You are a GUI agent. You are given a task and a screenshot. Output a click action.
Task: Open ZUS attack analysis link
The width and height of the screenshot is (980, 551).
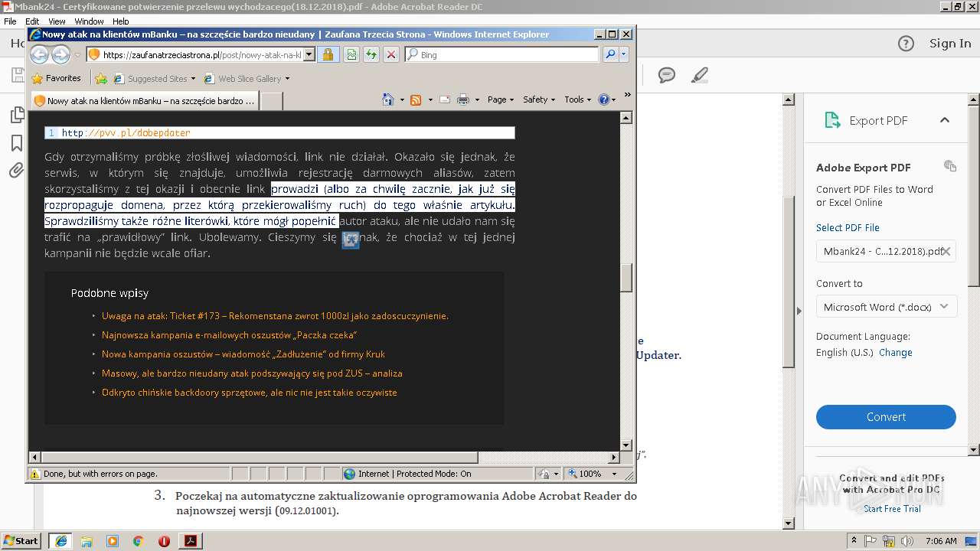(252, 373)
